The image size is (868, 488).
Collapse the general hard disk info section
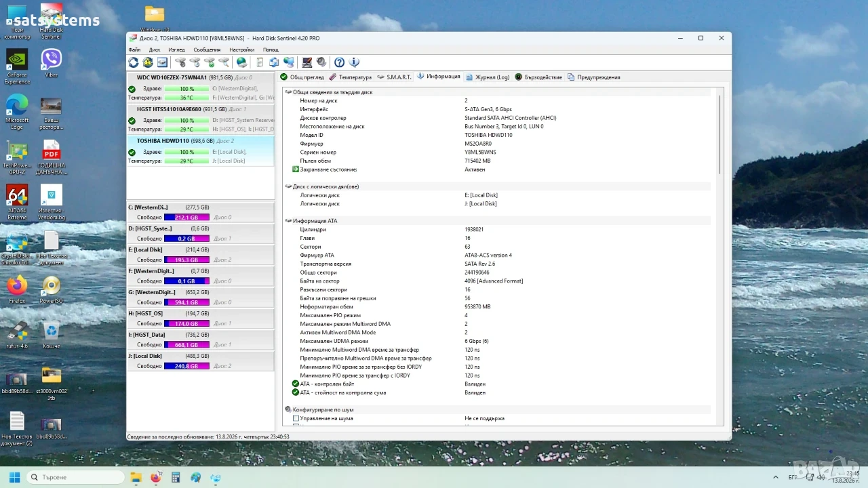pyautogui.click(x=288, y=92)
